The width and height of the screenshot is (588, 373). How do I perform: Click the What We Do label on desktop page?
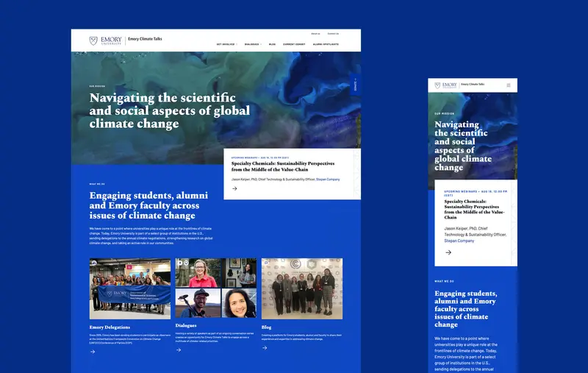pyautogui.click(x=97, y=184)
